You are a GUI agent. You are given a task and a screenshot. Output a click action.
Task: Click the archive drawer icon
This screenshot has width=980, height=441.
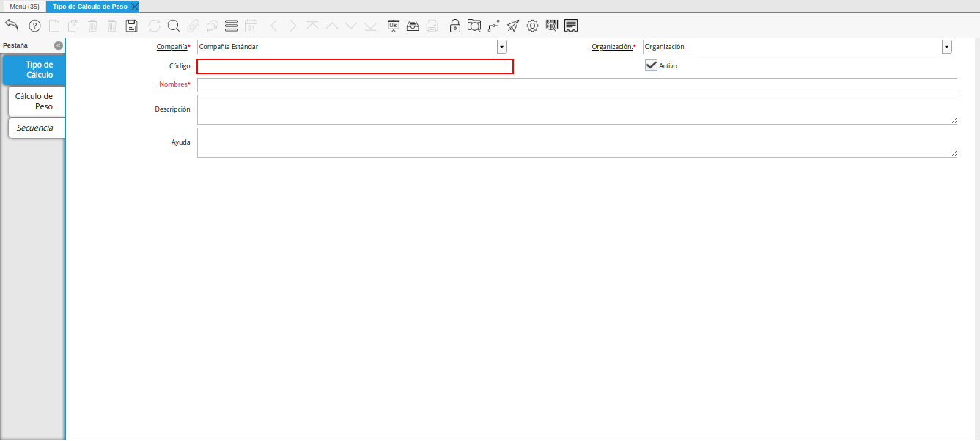pyautogui.click(x=413, y=26)
